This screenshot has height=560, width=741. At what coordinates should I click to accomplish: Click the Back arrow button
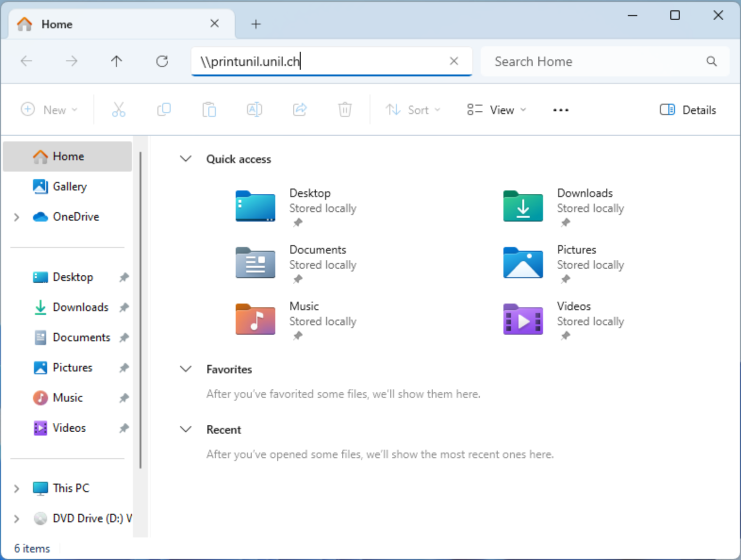pos(26,61)
